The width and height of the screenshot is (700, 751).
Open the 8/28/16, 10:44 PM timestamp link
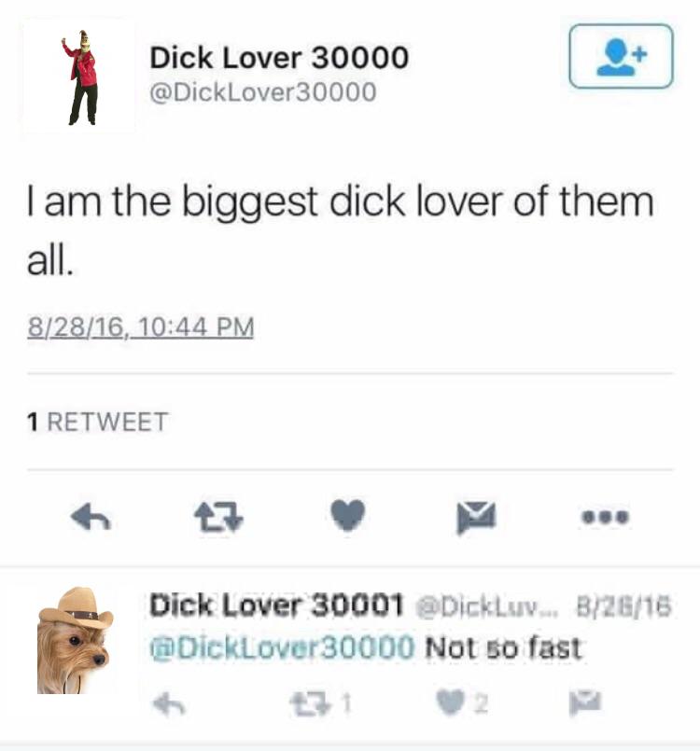140,327
